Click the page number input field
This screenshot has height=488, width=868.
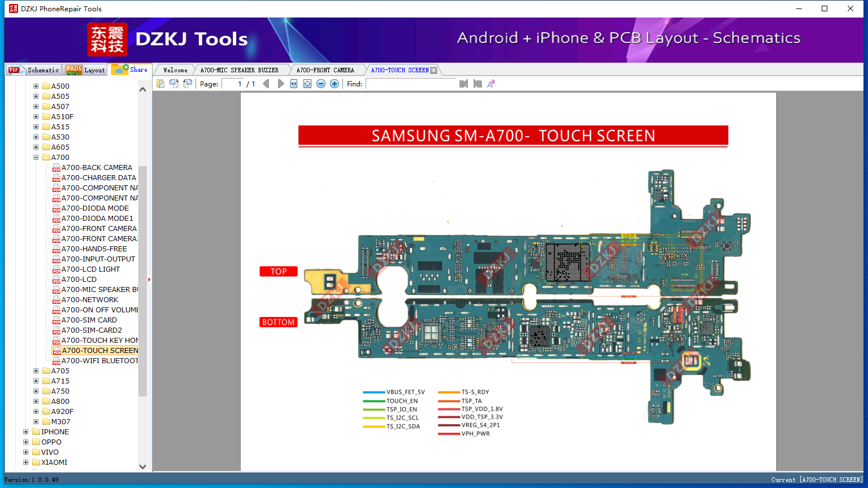tap(232, 84)
